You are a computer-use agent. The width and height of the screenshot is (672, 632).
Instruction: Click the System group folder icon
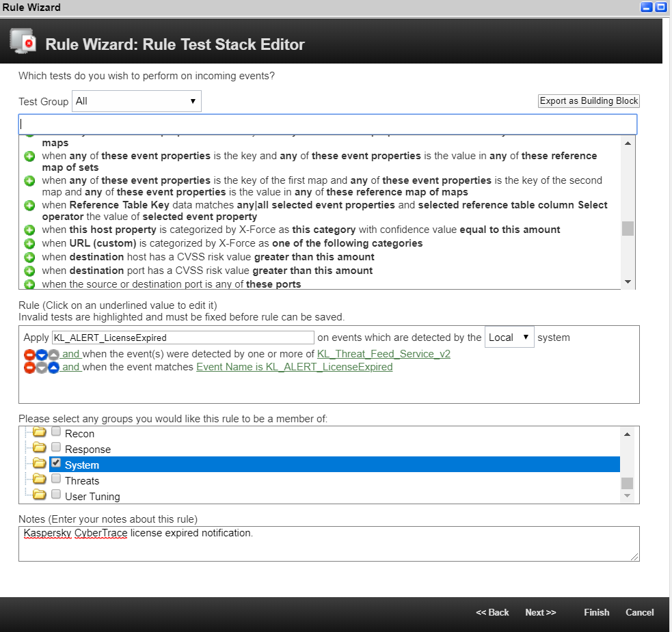pyautogui.click(x=39, y=463)
